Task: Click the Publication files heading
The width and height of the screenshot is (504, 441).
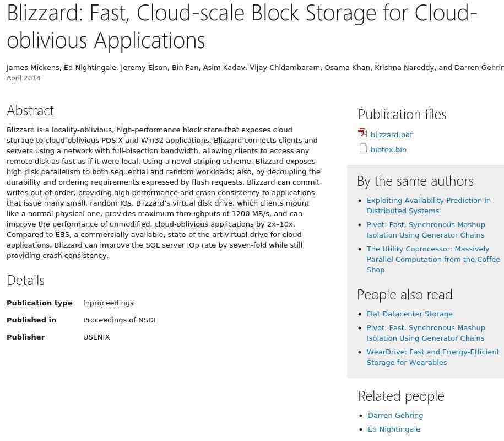Action: click(x=402, y=114)
